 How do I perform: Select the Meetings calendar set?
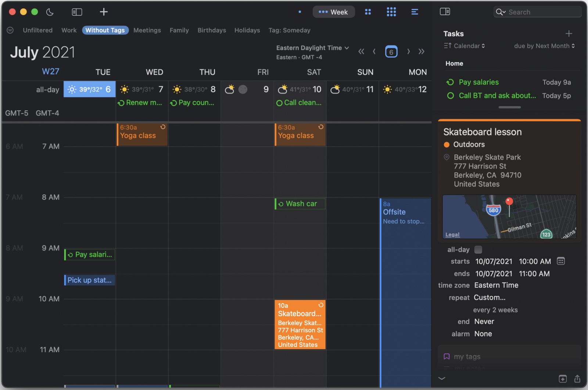click(x=147, y=30)
